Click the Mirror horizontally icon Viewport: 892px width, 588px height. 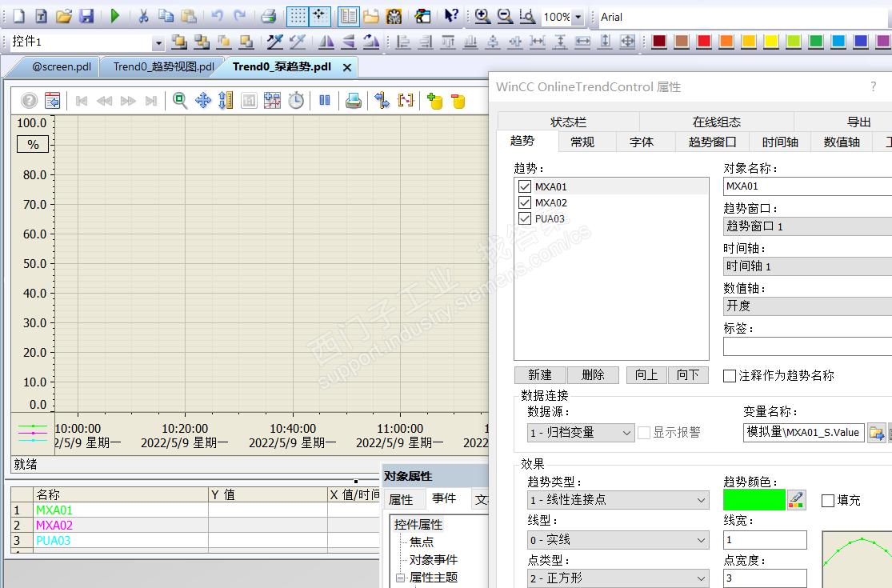[326, 41]
